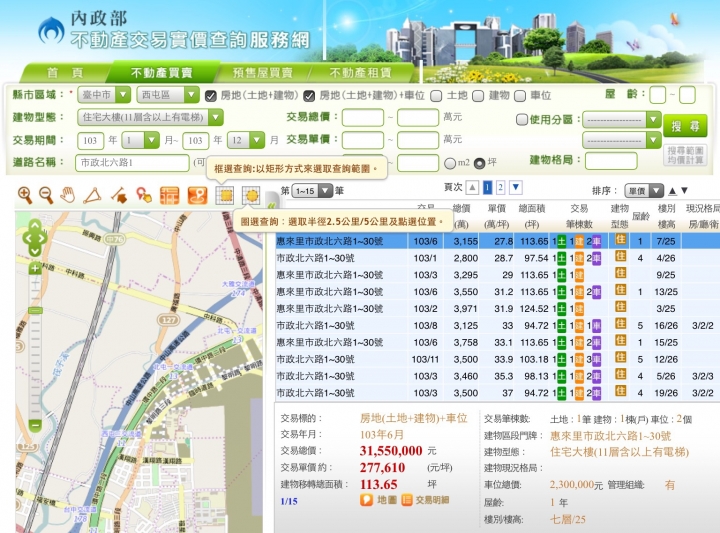Image resolution: width=720 pixels, height=533 pixels.
Task: Uncheck 房地(土地+建物)+車位 checkbox
Action: tap(309, 95)
